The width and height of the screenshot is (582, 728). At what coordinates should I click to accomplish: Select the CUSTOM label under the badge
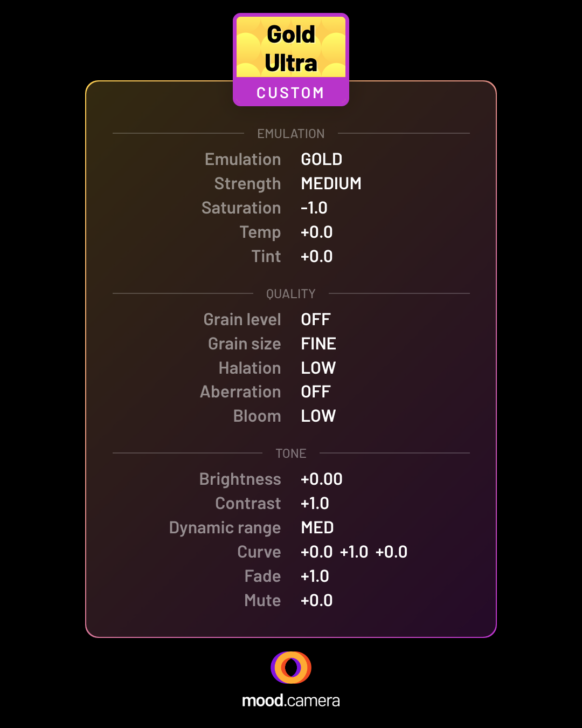290,93
